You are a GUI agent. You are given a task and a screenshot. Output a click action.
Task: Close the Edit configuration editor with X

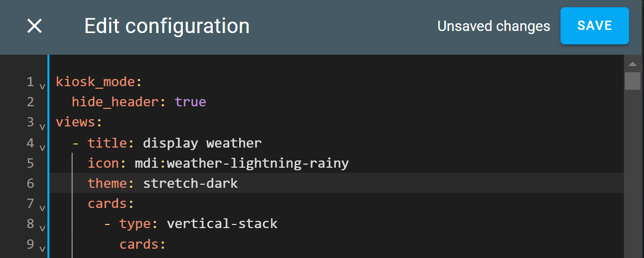(x=35, y=26)
